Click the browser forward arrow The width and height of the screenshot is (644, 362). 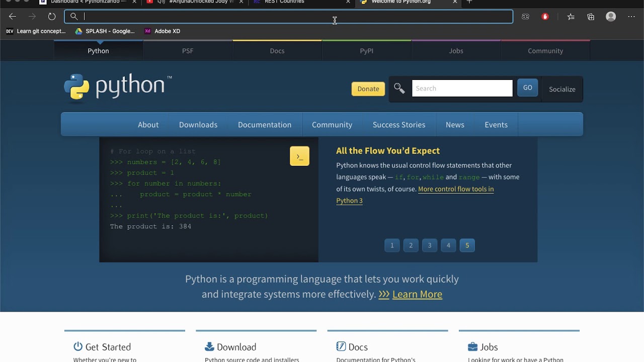point(32,17)
